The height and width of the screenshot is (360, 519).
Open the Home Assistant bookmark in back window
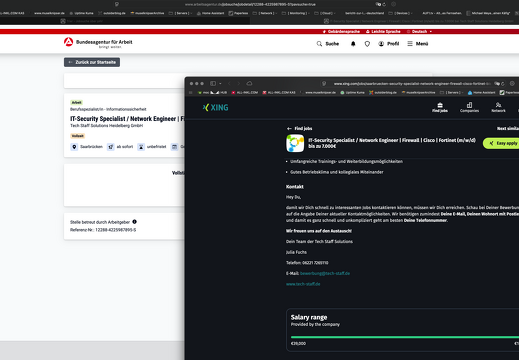click(210, 13)
